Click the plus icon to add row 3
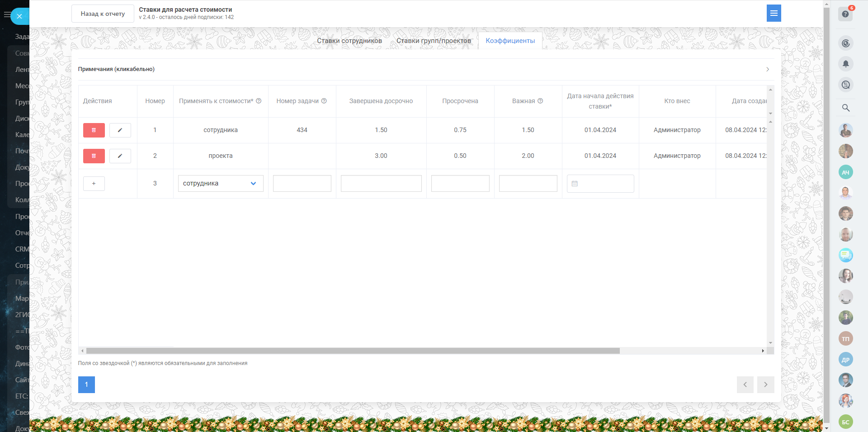This screenshot has width=868, height=432. [94, 184]
